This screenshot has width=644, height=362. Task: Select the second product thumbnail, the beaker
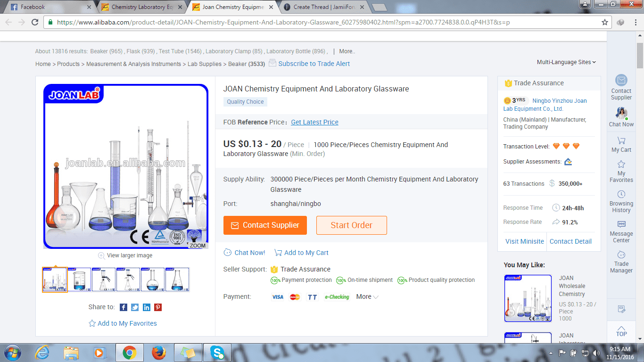[x=79, y=280]
